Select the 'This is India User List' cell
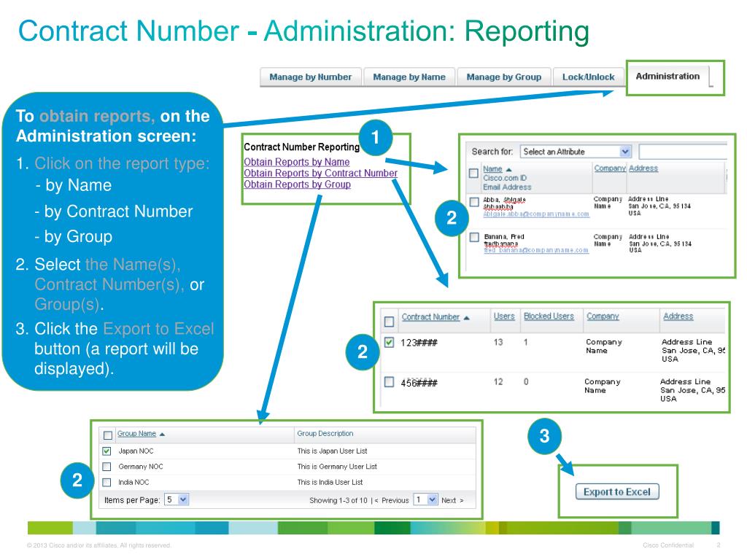 (330, 483)
